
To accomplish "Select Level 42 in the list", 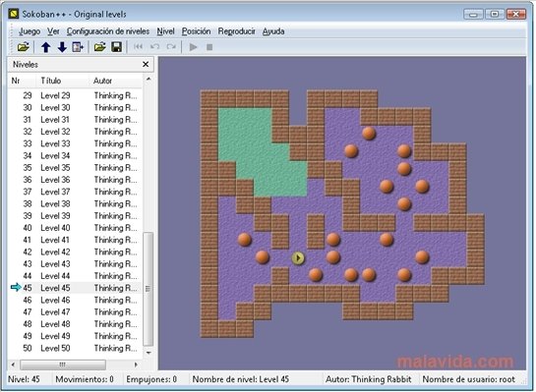I will [75, 252].
